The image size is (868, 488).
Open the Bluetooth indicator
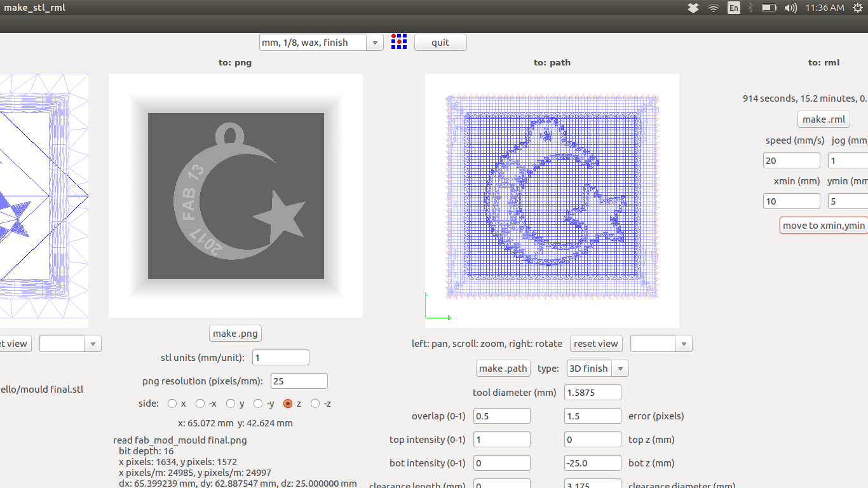click(x=750, y=8)
